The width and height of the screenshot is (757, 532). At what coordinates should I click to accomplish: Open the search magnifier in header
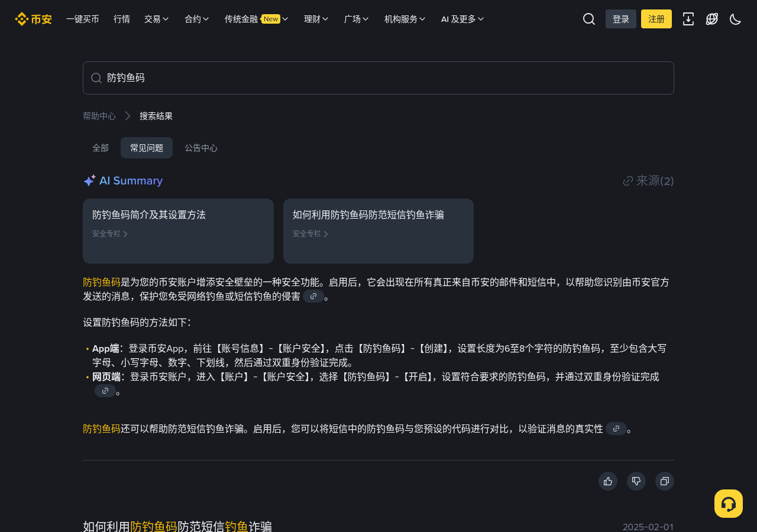point(589,19)
